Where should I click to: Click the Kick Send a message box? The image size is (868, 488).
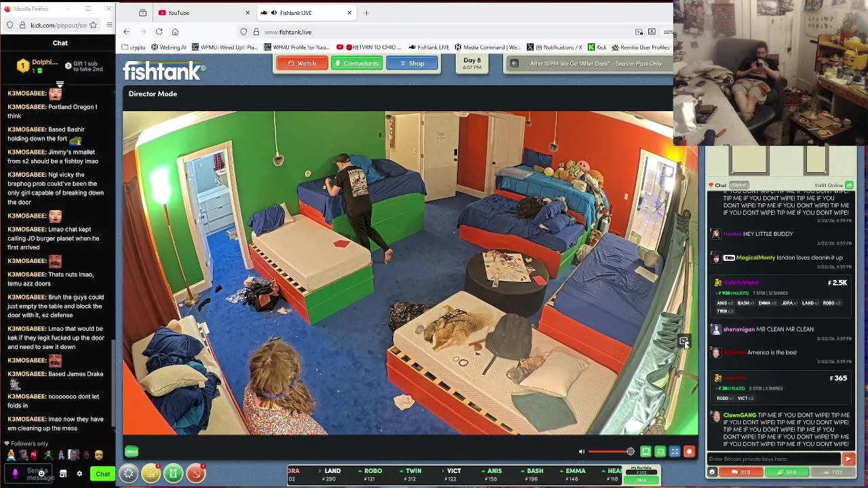coord(27,474)
